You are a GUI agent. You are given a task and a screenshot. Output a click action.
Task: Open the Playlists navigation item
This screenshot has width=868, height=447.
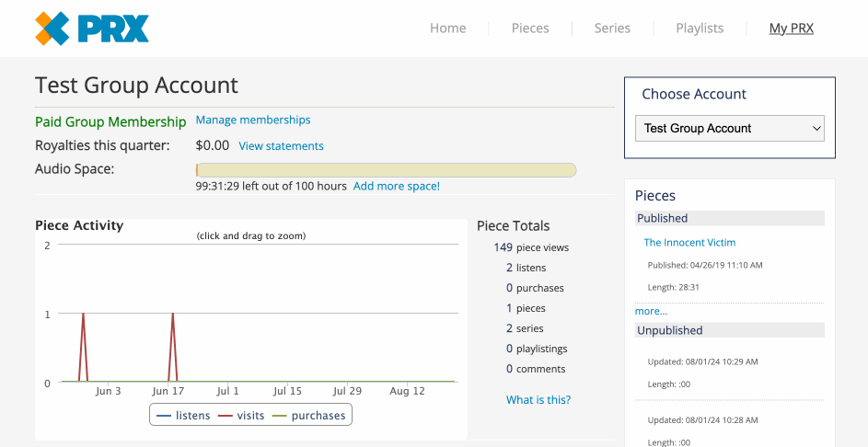tap(700, 29)
